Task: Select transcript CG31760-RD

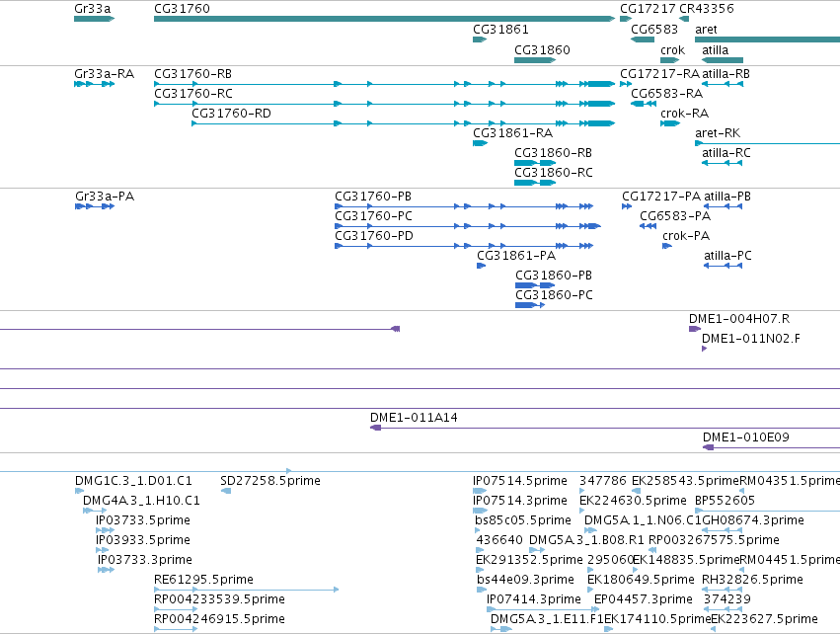Action: coord(231,114)
